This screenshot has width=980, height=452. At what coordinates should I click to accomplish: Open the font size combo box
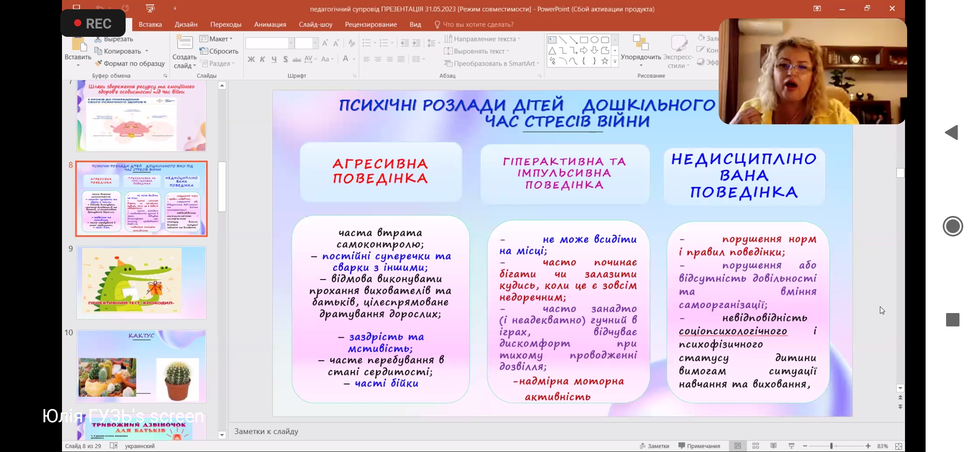click(x=306, y=43)
